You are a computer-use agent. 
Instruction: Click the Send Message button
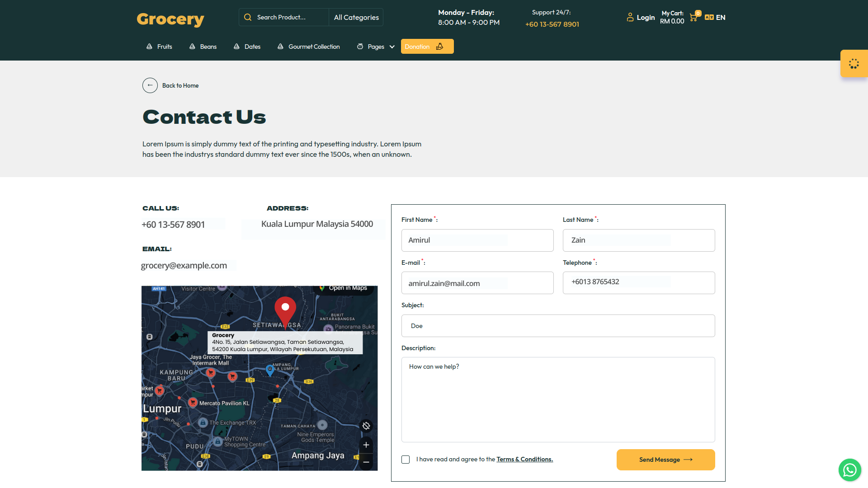point(665,460)
